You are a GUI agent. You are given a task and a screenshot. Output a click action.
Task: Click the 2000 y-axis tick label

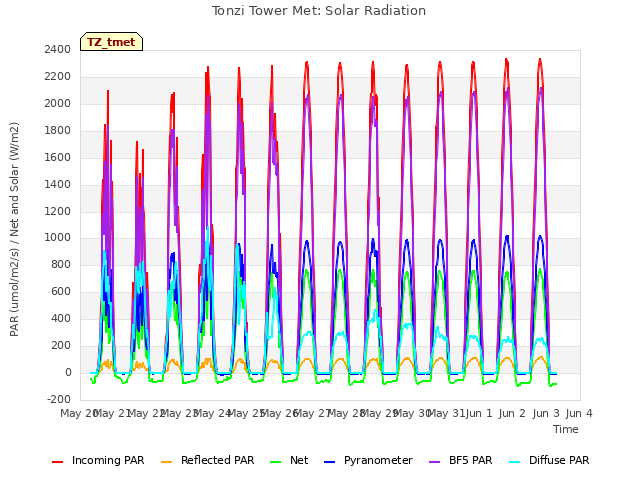point(58,103)
